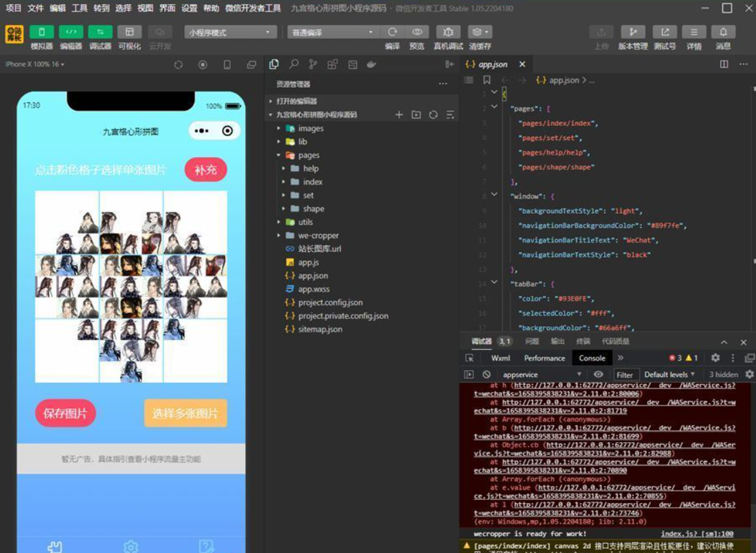
Task: Collapse all folders in the explorer
Action: [x=450, y=114]
